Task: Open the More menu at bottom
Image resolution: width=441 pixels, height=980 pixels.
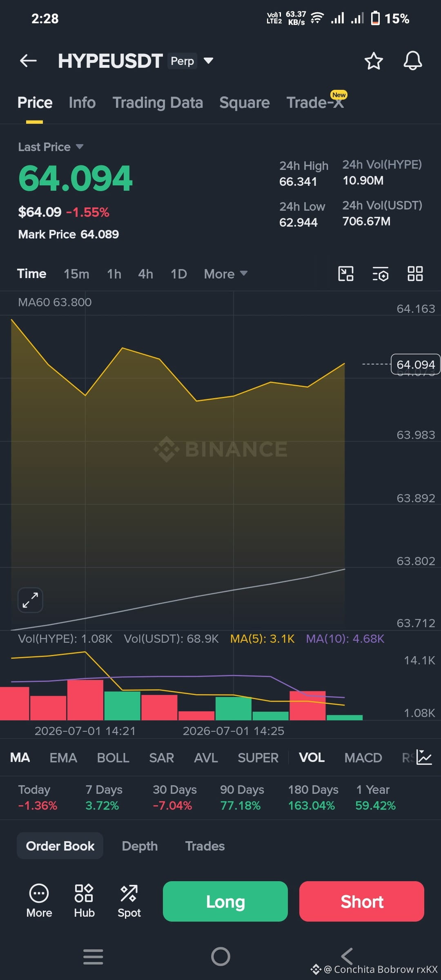Action: pos(39,901)
